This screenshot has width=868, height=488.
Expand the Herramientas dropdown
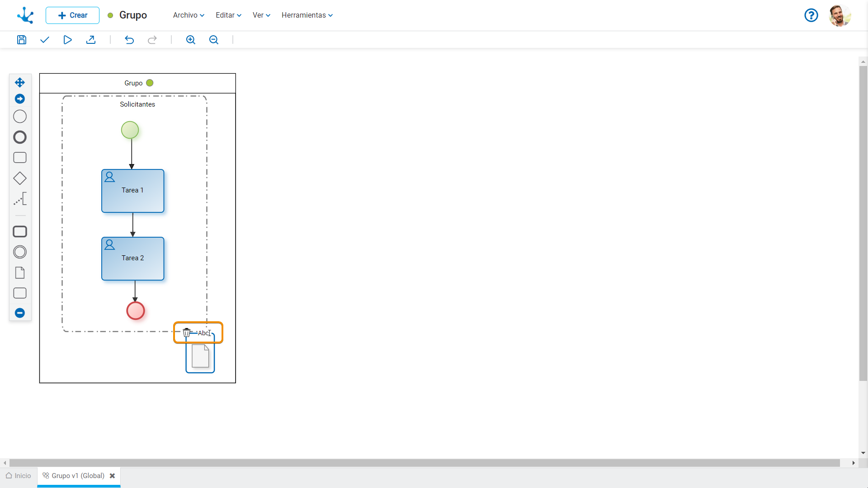pyautogui.click(x=307, y=15)
